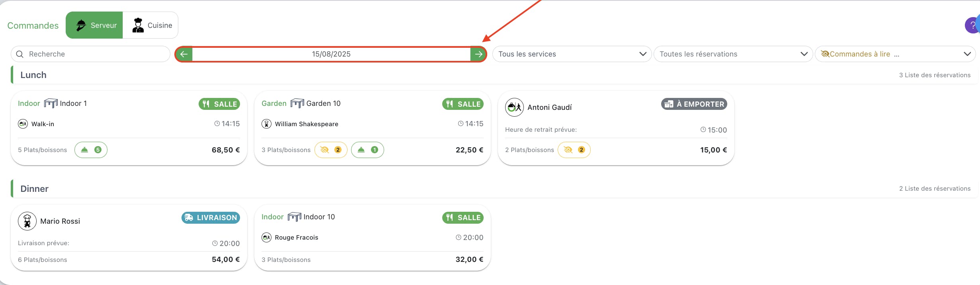Click the Recherche search field
This screenshot has height=285, width=980.
click(x=90, y=54)
